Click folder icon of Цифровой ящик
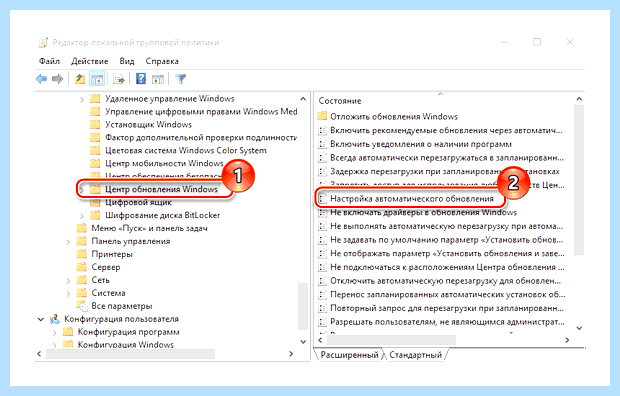 [95, 202]
